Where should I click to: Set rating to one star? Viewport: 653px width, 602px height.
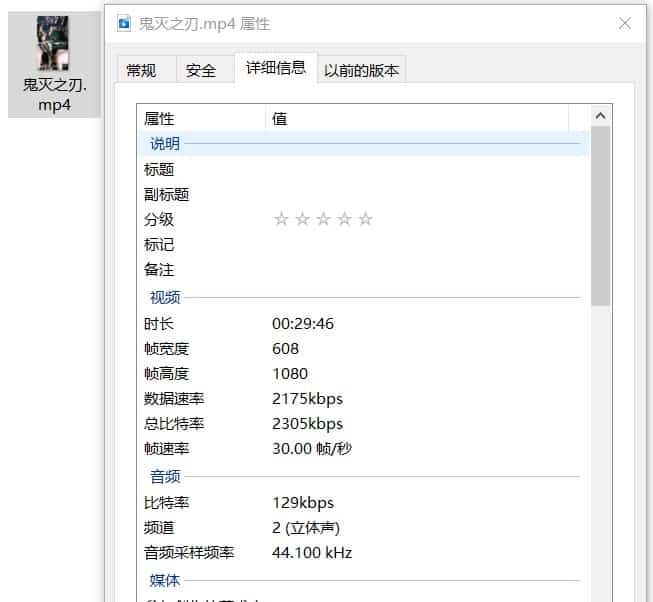click(x=281, y=219)
